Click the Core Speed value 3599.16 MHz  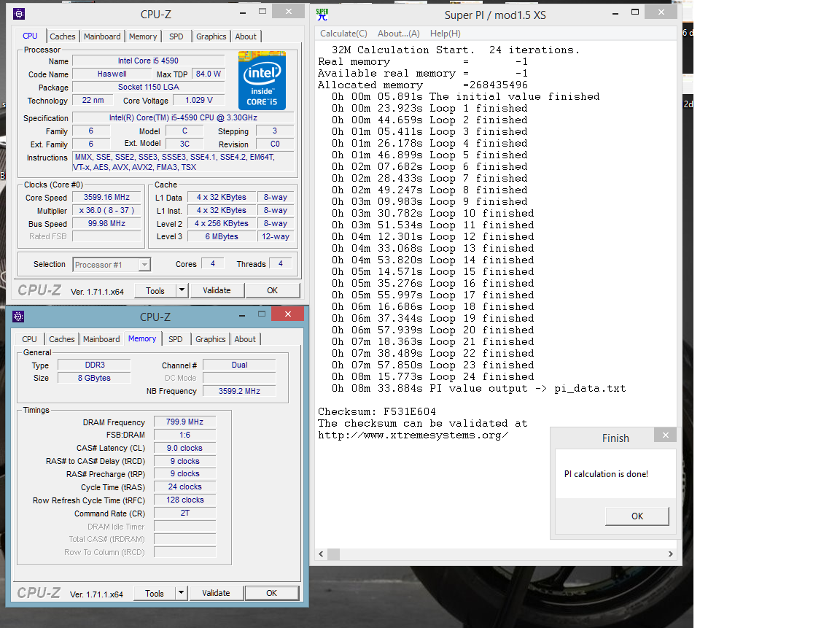click(x=106, y=197)
